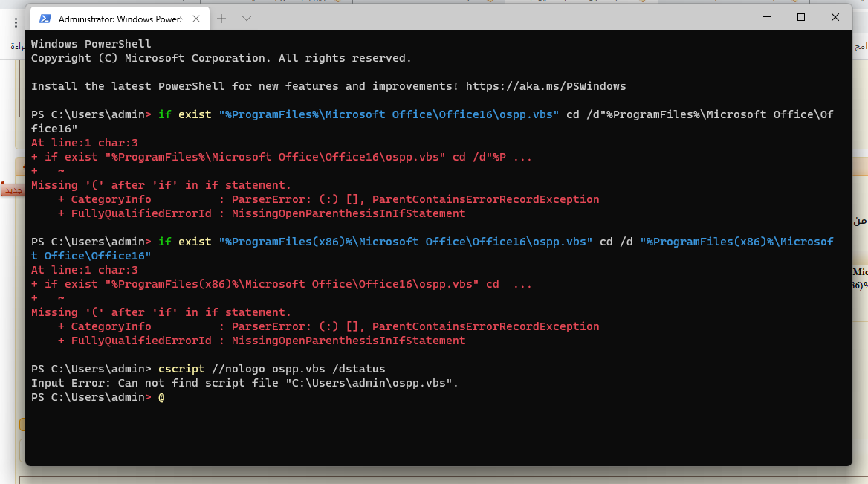The image size is (868, 484).
Task: Expand the new-tab profile dropdown chevron
Action: click(x=247, y=19)
